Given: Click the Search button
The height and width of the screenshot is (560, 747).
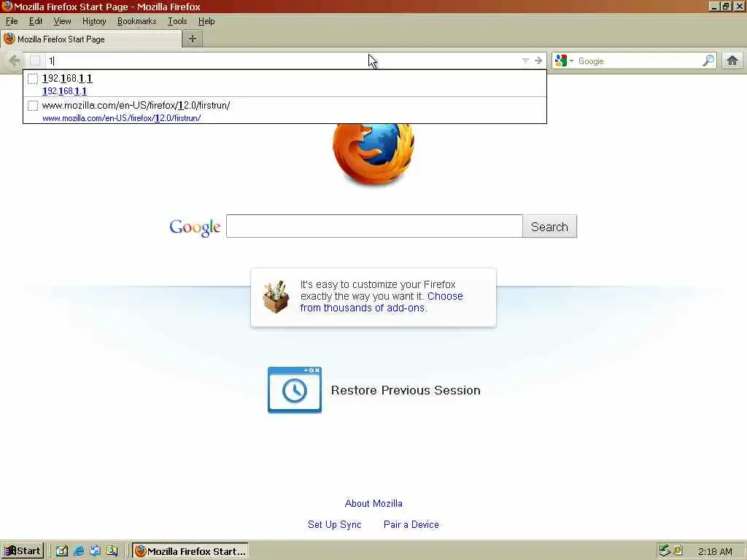Looking at the screenshot, I should (x=550, y=227).
